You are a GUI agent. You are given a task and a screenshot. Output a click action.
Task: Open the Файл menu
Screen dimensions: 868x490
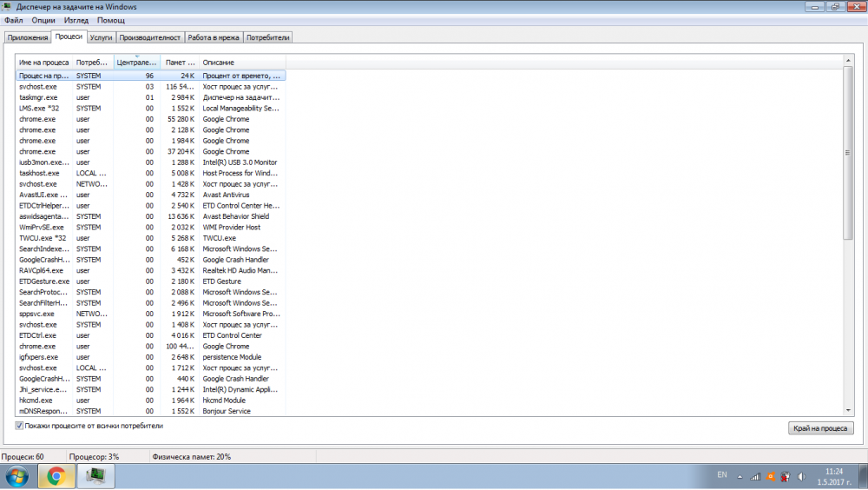pos(14,21)
